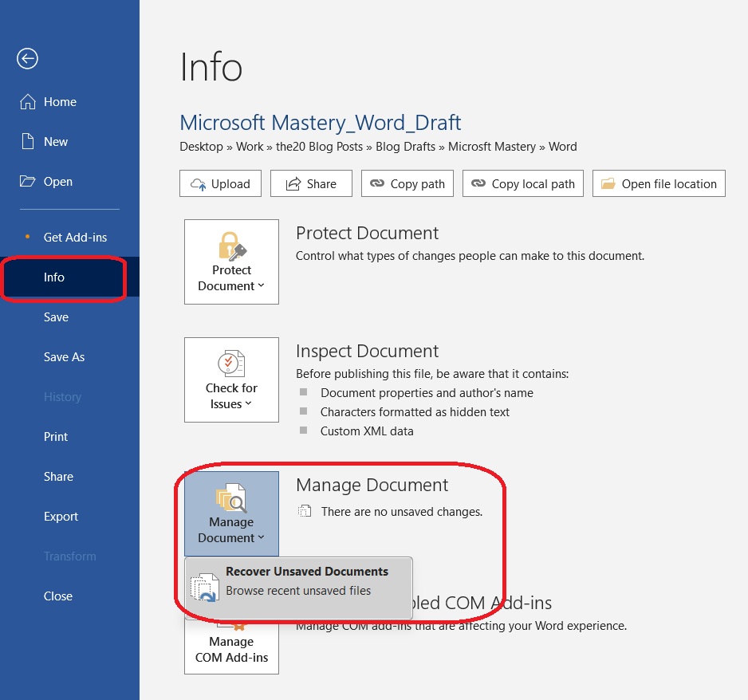Click the 'Custom XML data' line
Image resolution: width=748 pixels, height=700 pixels.
367,431
